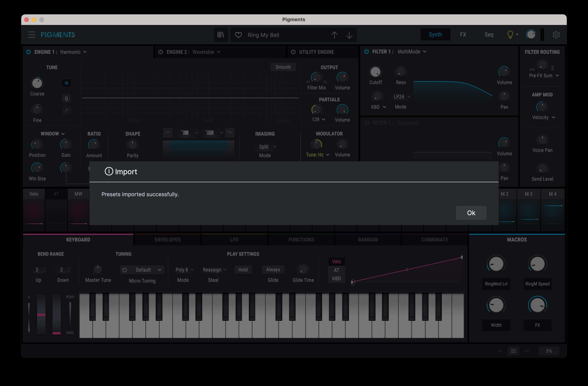Screen dimensions: 588x386
Task: Open Engine 2 Wavetable type dropdown
Action: 206,52
